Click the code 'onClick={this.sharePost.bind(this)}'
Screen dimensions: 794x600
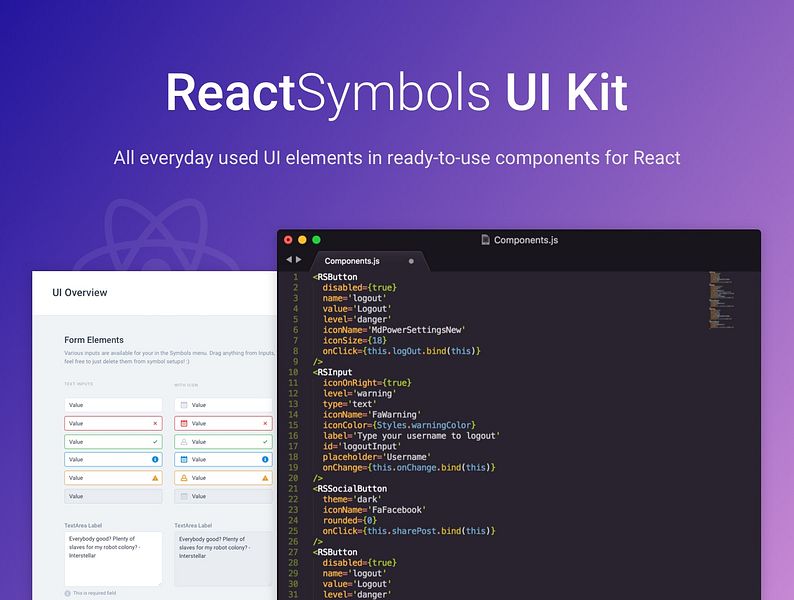click(409, 531)
